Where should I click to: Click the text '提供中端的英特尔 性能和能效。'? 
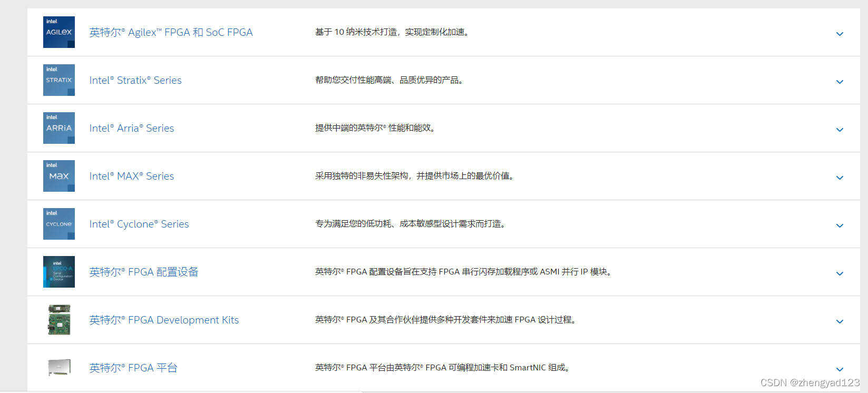[375, 128]
